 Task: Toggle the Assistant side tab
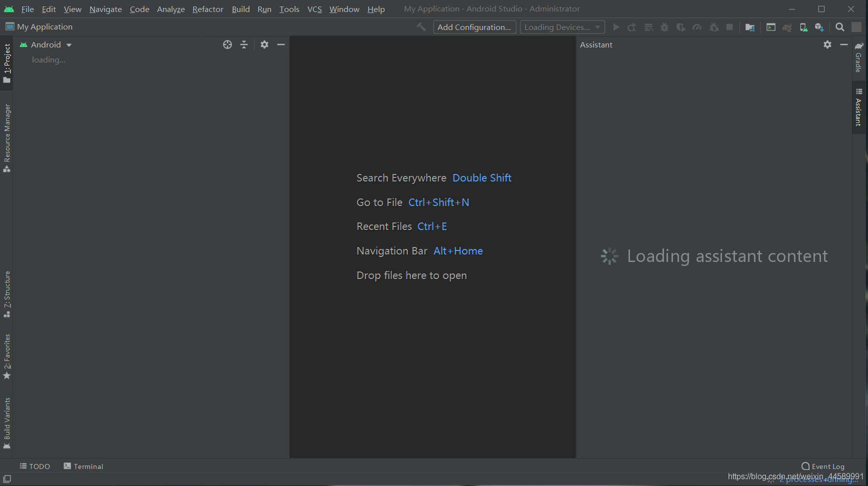tap(859, 107)
